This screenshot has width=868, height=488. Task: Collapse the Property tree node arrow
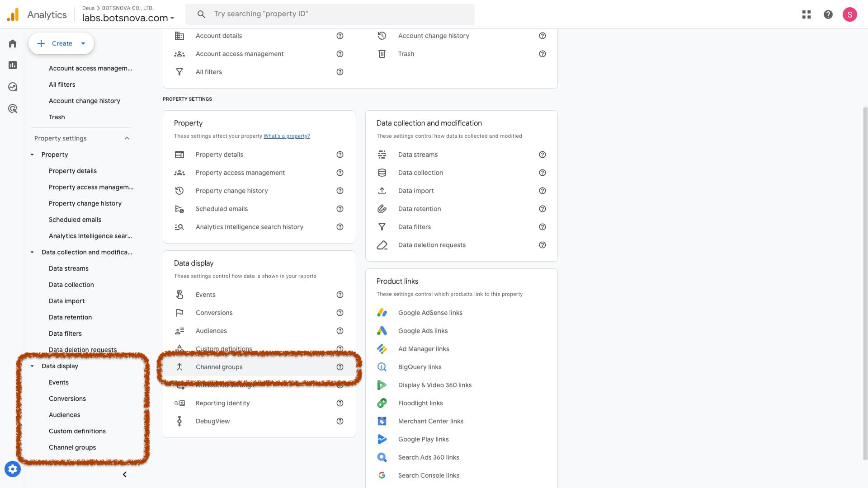pyautogui.click(x=32, y=155)
